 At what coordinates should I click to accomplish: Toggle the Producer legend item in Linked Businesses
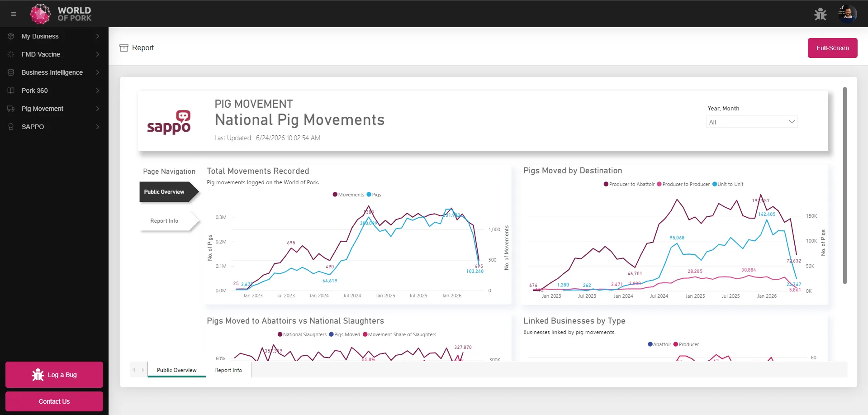[686, 344]
